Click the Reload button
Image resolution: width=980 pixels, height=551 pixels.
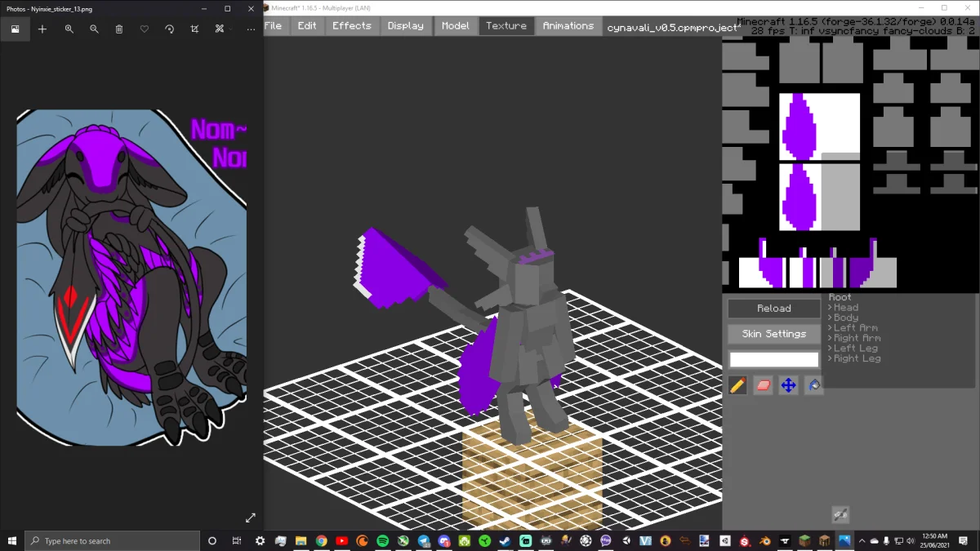click(774, 309)
